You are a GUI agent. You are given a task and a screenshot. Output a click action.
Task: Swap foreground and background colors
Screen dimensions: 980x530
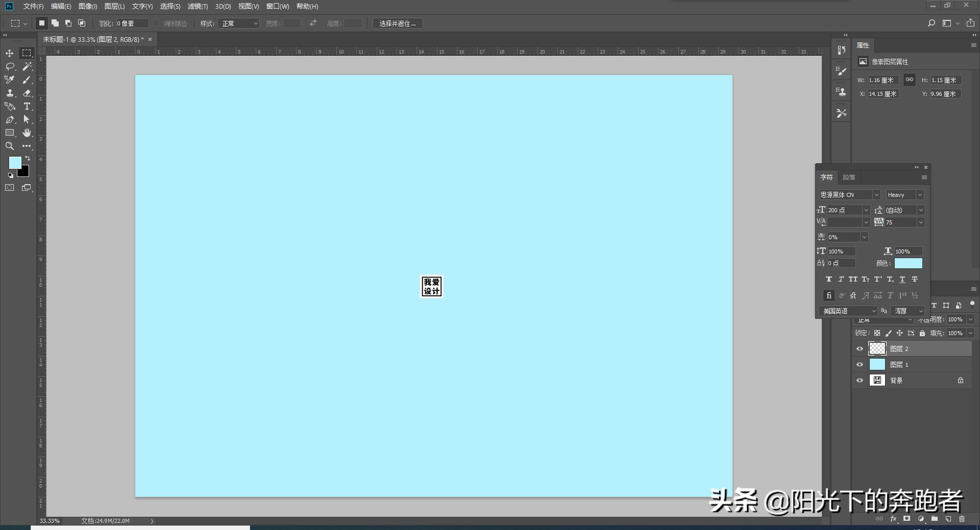28,158
